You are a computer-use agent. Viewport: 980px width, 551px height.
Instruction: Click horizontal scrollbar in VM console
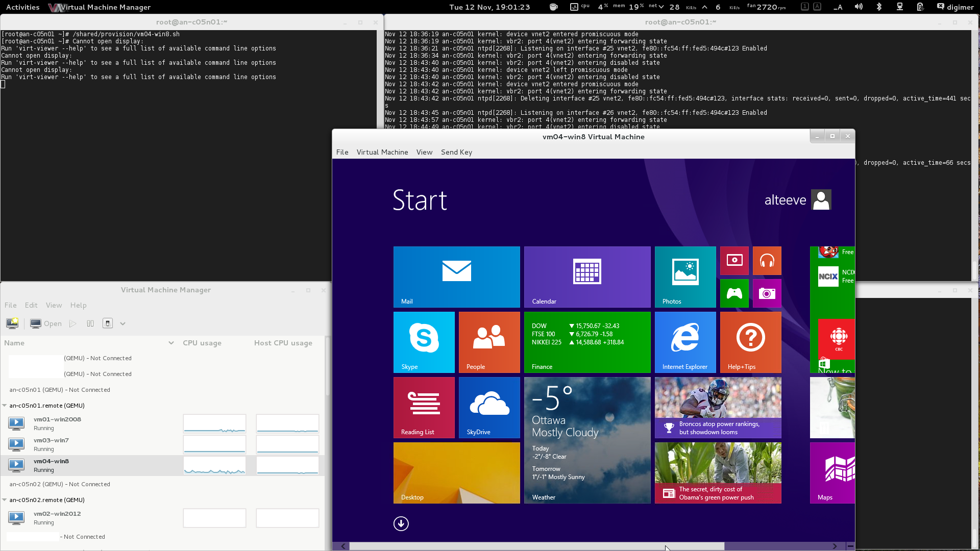point(536,546)
